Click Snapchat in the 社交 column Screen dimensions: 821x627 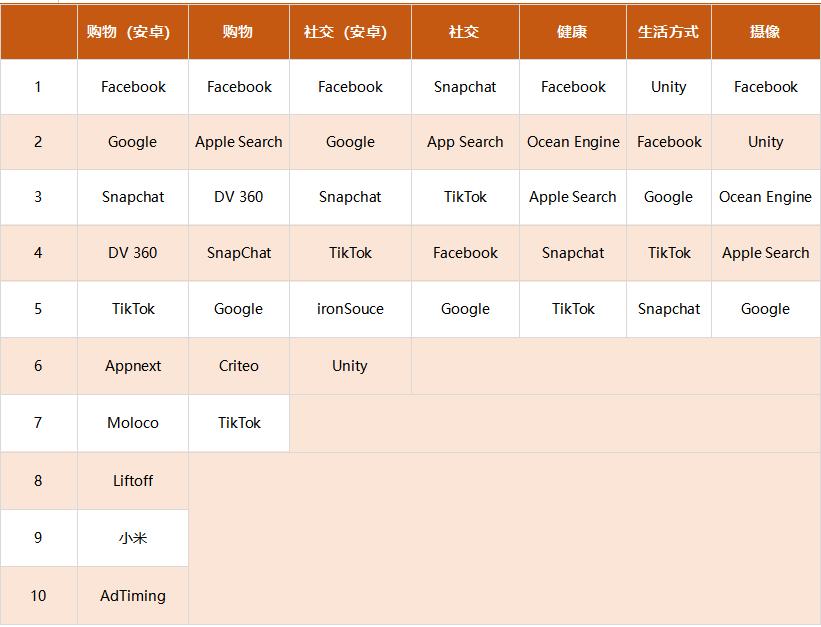tap(465, 87)
